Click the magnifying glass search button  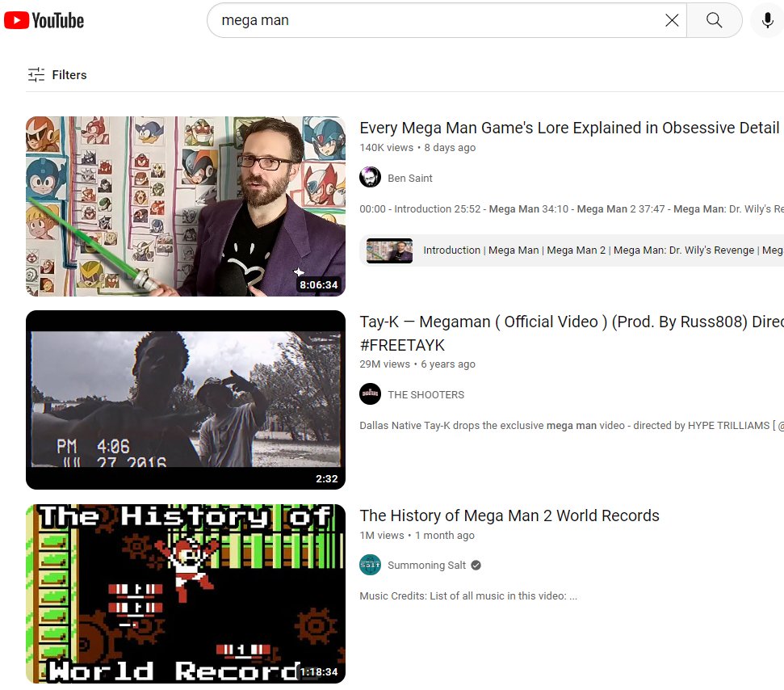click(714, 20)
